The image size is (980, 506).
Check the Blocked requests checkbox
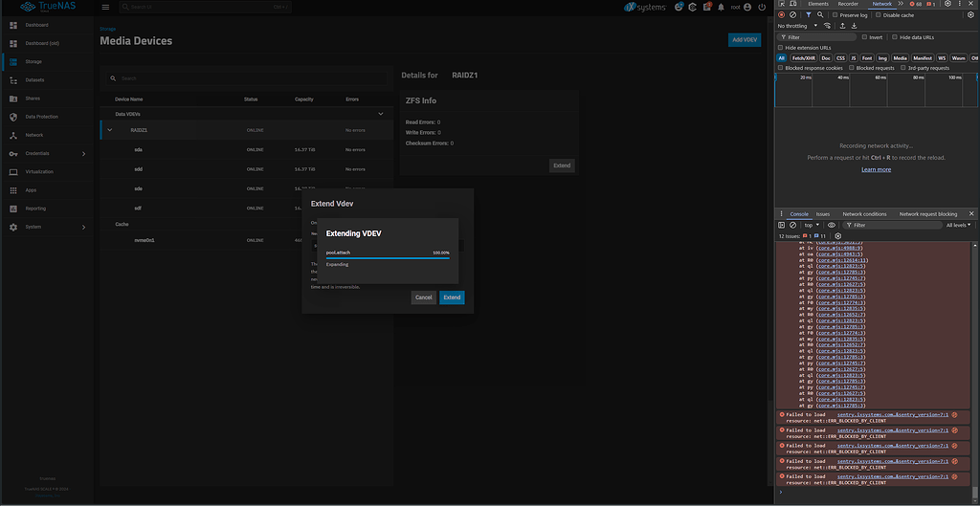pos(852,68)
